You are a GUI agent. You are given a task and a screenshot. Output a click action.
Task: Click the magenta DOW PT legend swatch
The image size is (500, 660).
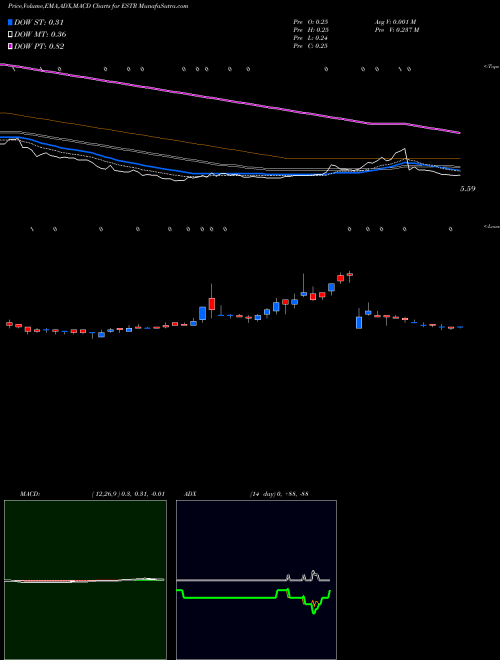tap(10, 47)
